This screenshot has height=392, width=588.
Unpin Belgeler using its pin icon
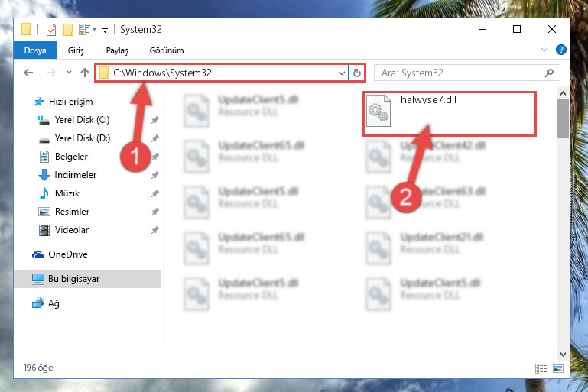pos(155,157)
